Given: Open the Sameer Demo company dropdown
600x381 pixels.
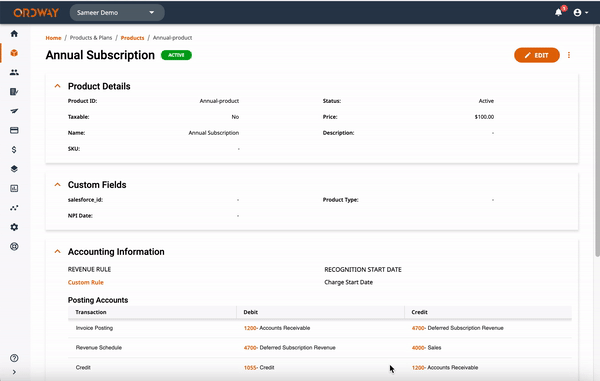Looking at the screenshot, I should pos(117,13).
